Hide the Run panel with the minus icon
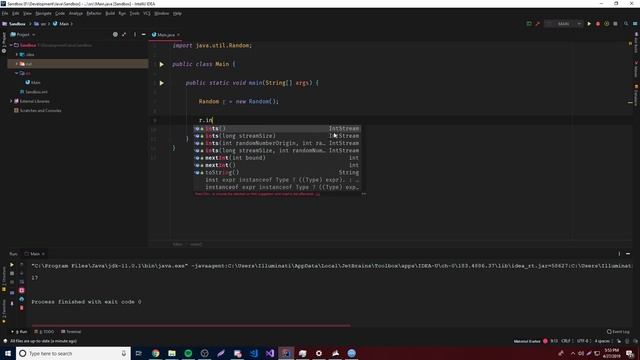This screenshot has width=640, height=360. click(x=628, y=254)
